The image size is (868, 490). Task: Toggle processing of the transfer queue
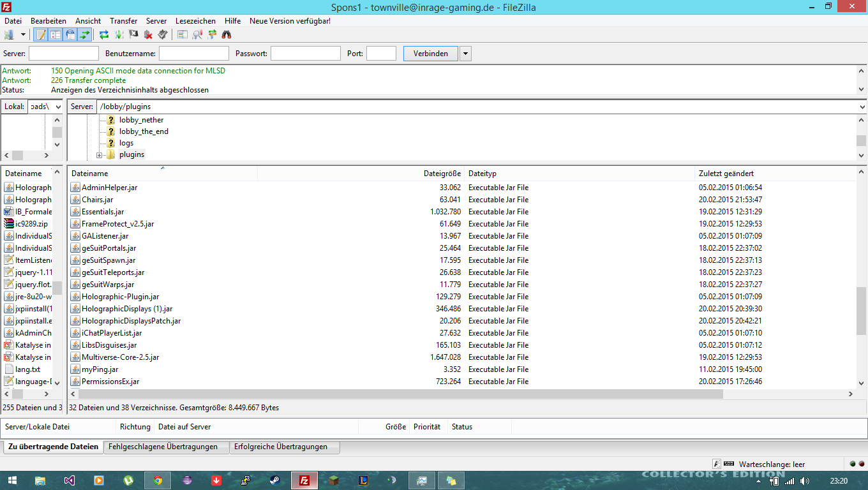[119, 34]
